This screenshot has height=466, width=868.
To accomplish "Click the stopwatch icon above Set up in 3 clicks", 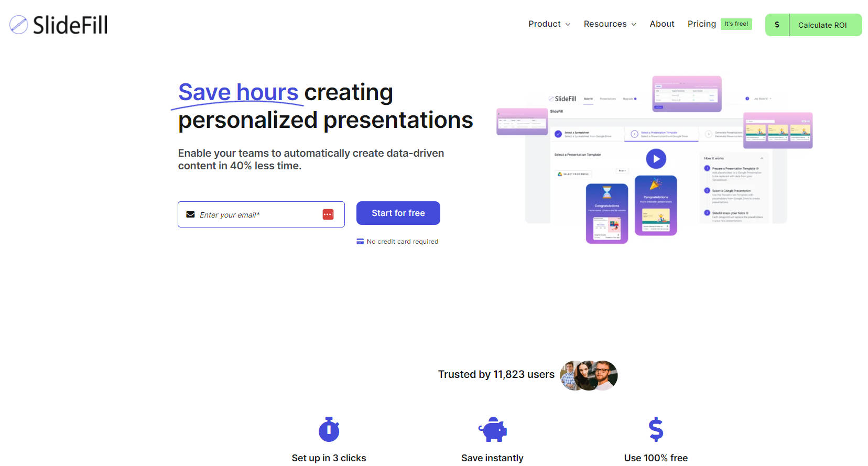I will click(329, 430).
